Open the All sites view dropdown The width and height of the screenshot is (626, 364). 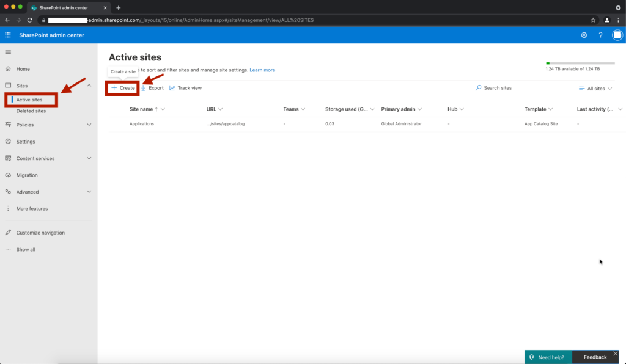595,89
